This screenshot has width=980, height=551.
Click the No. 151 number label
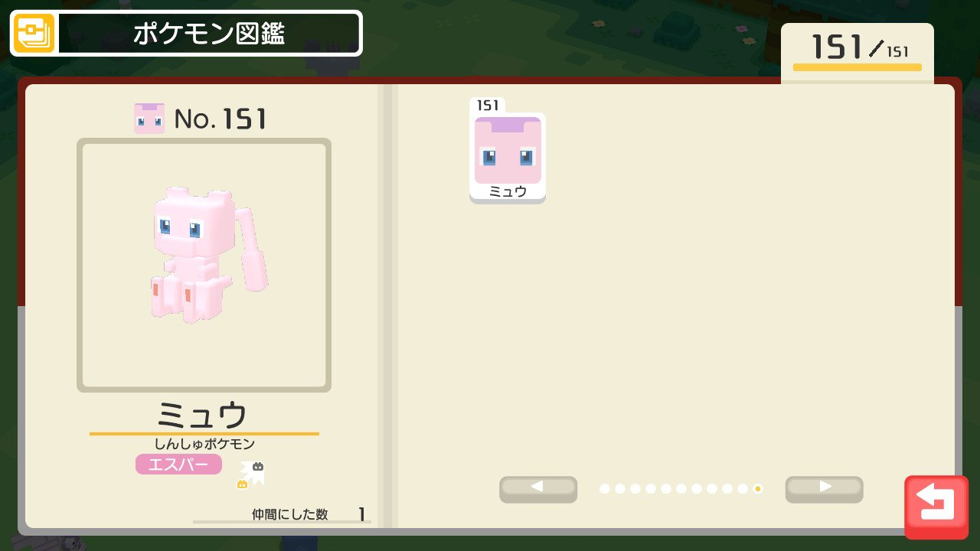coord(220,119)
